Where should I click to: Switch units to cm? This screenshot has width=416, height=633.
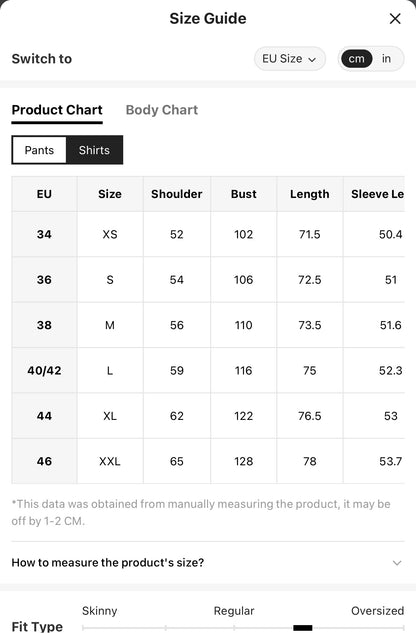356,59
